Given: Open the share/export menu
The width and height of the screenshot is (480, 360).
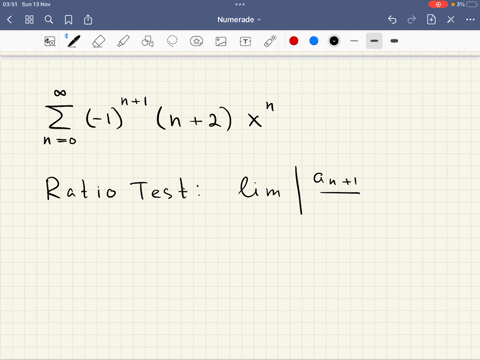Looking at the screenshot, I should tap(88, 20).
